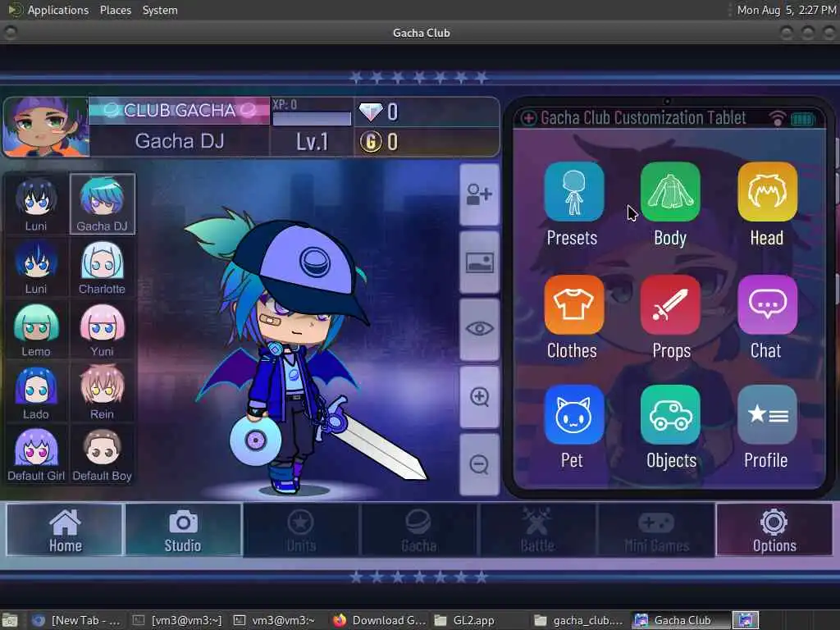Select the Yuni character slot
840x630 pixels.
tap(103, 329)
